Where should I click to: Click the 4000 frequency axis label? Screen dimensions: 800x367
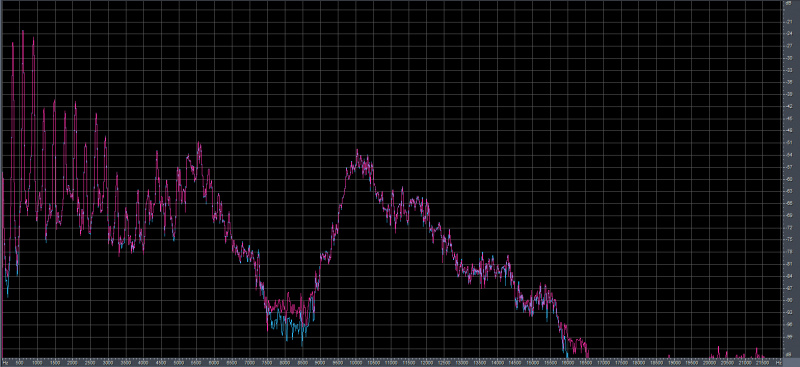[x=143, y=363]
